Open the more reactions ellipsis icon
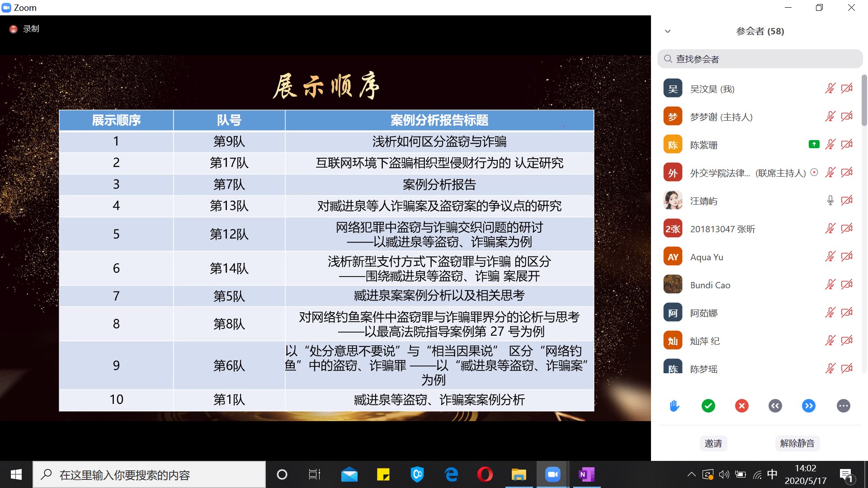Viewport: 868px width, 488px height. [843, 406]
